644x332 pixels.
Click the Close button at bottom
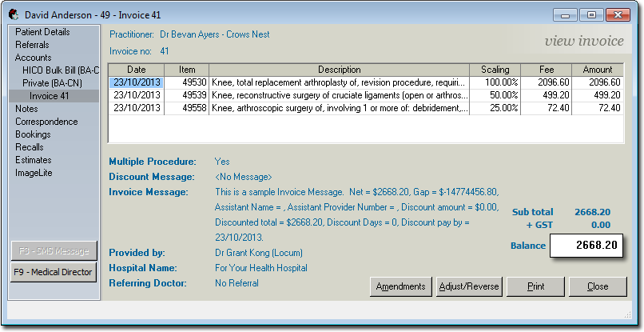coord(597,286)
